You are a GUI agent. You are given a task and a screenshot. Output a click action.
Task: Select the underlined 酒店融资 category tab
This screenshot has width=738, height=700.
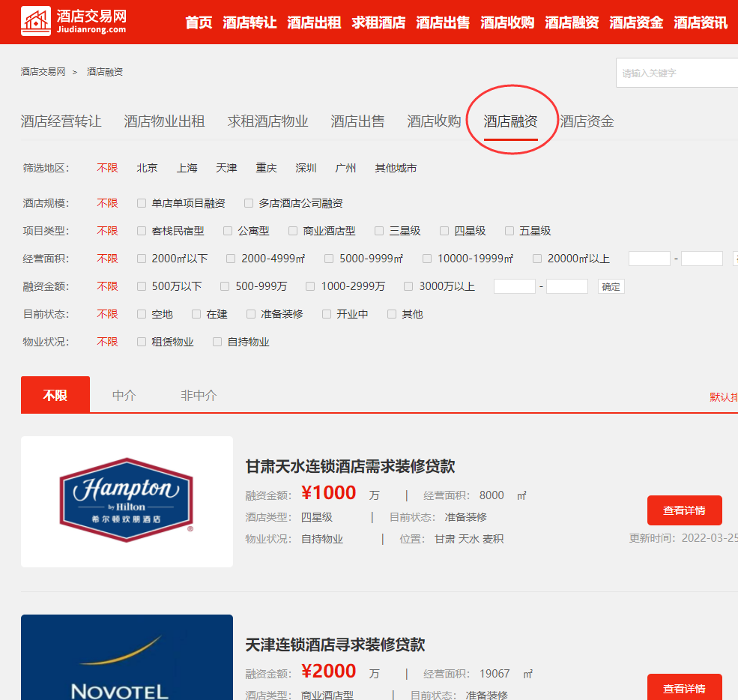(x=511, y=121)
